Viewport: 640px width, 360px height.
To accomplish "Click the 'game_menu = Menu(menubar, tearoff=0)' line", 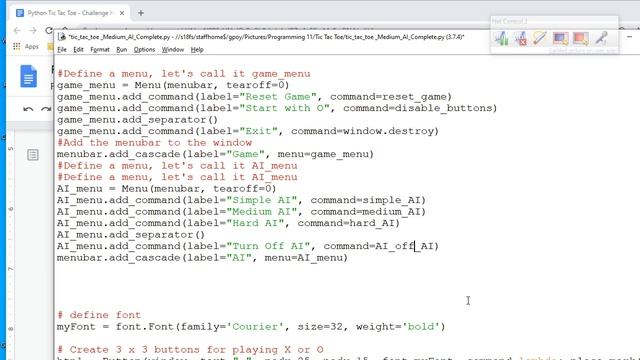I will click(173, 85).
